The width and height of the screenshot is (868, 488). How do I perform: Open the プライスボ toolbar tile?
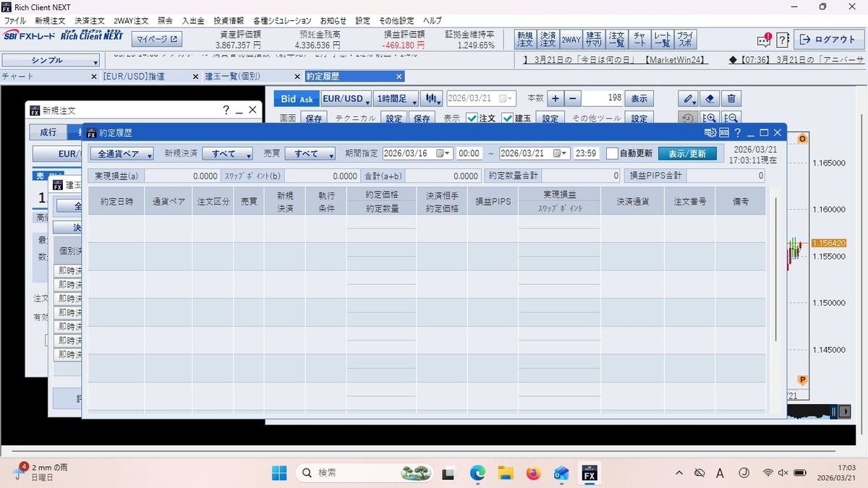685,40
